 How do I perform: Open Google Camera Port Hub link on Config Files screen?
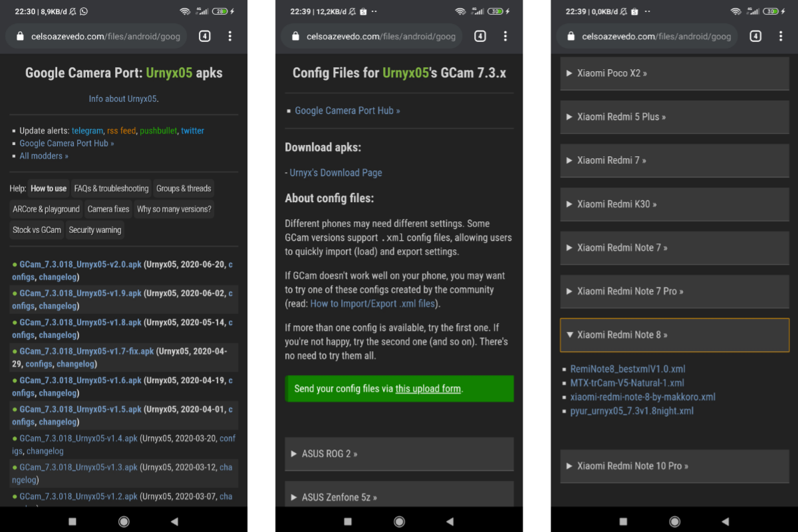click(347, 111)
